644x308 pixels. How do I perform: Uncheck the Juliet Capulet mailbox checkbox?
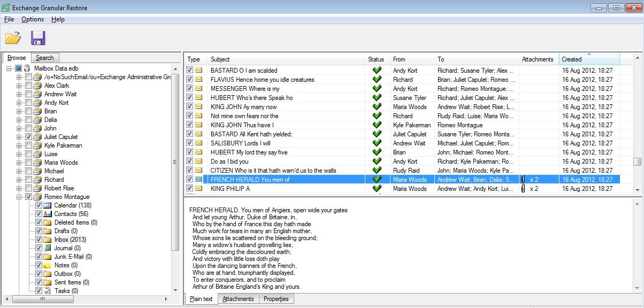pos(28,137)
